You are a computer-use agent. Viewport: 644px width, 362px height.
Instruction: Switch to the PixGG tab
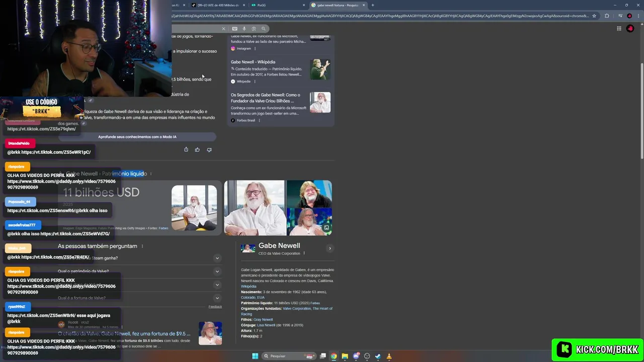coord(278,5)
